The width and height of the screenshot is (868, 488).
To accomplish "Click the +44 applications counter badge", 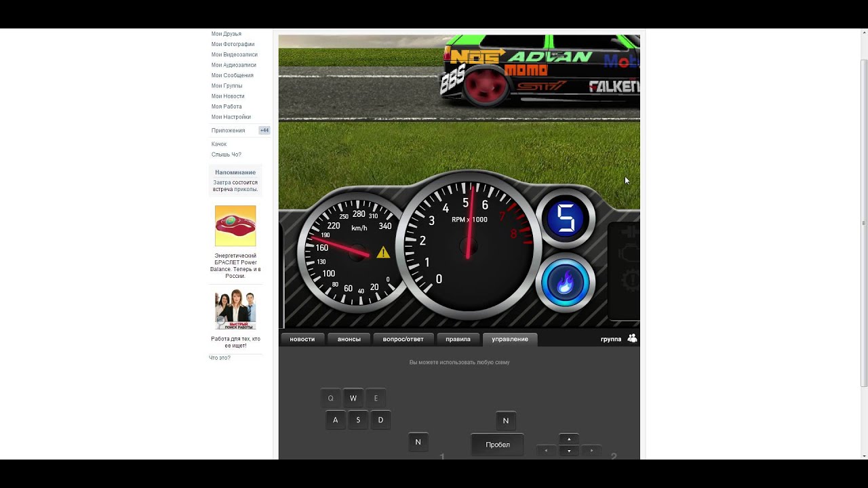I will (264, 130).
